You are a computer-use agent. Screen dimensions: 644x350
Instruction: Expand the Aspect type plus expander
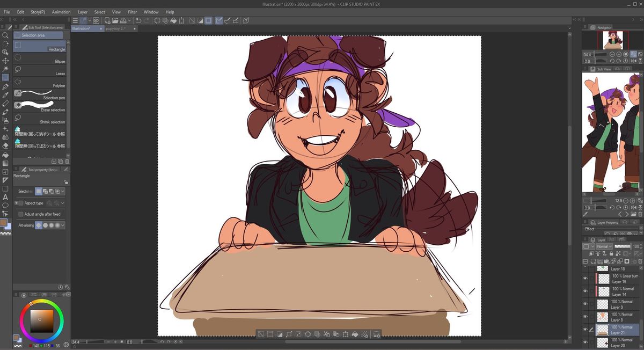click(x=16, y=203)
